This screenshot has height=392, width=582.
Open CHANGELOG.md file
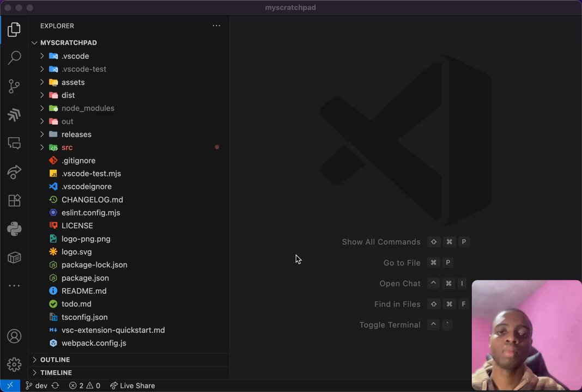(129, 199)
